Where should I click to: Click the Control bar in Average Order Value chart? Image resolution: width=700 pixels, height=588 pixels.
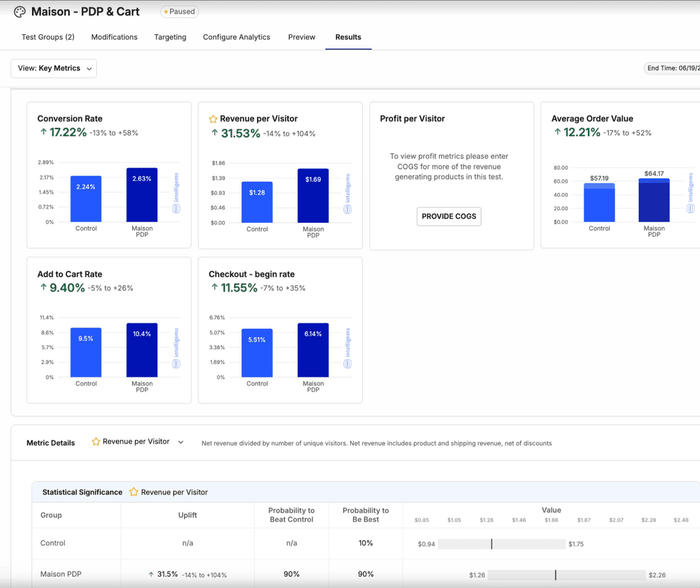pos(599,202)
